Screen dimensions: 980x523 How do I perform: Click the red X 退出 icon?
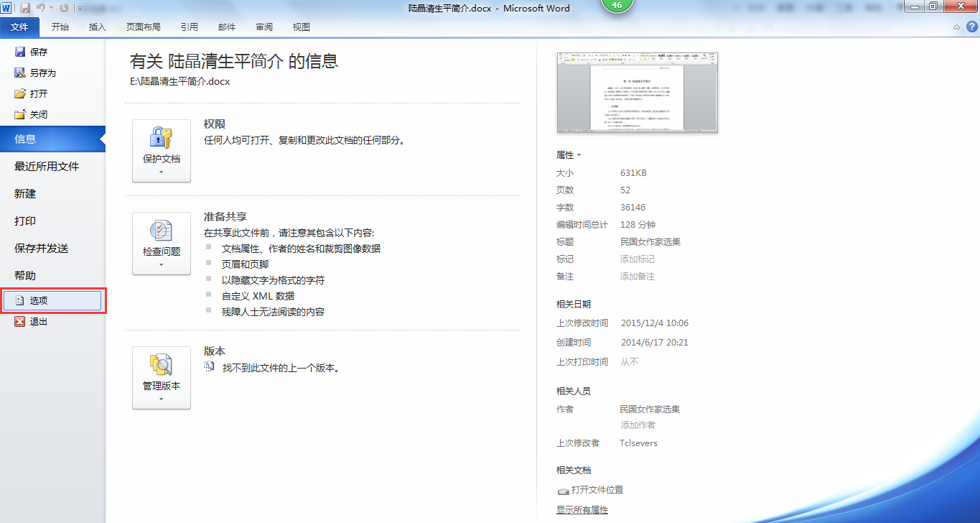20,322
